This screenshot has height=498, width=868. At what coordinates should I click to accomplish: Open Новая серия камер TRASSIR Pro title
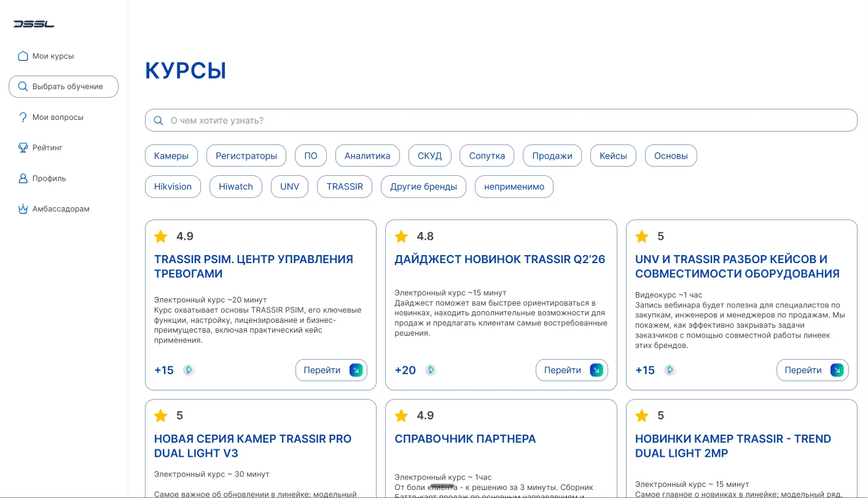click(252, 446)
